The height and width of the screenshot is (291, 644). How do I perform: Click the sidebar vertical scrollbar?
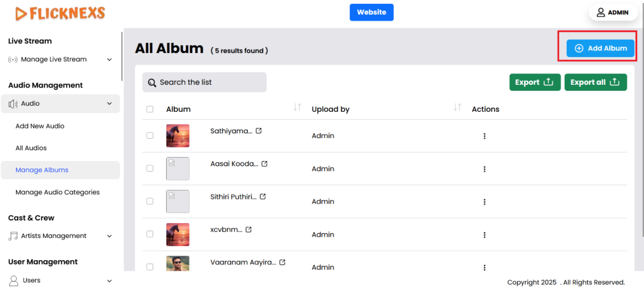click(x=122, y=57)
